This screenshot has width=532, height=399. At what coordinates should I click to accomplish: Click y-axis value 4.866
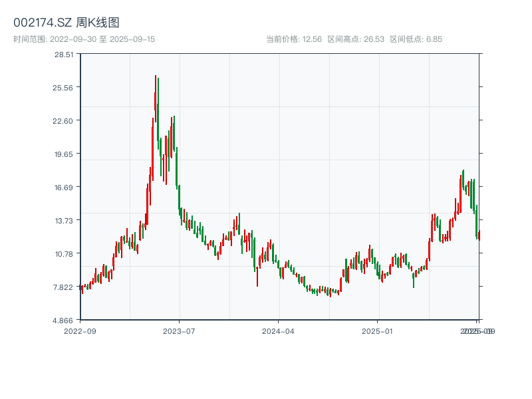[x=63, y=321]
